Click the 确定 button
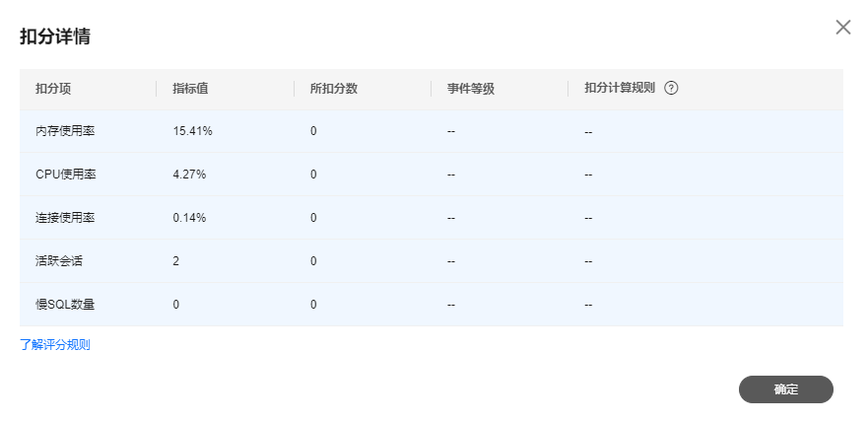This screenshot has width=868, height=422. tap(785, 389)
